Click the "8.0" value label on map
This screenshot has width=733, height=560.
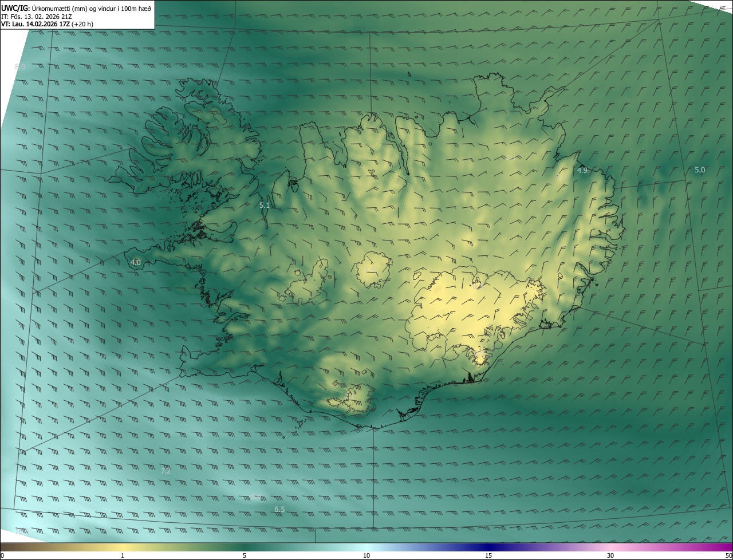click(21, 67)
